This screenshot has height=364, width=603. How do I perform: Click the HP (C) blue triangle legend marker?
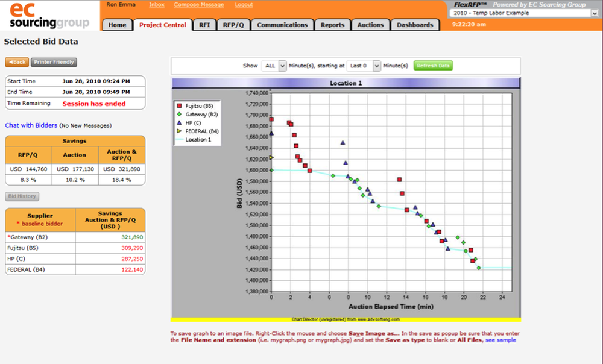click(179, 122)
